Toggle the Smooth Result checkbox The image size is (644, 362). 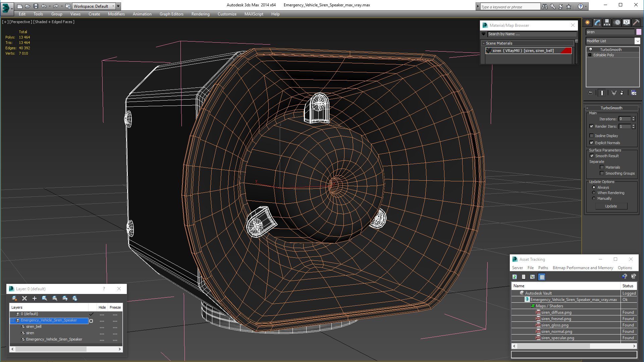(x=592, y=156)
